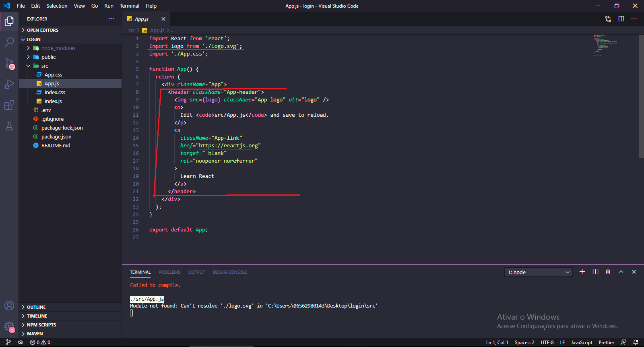Switch to the PROBLEMS tab
Viewport: 644px width, 347px height.
(169, 272)
